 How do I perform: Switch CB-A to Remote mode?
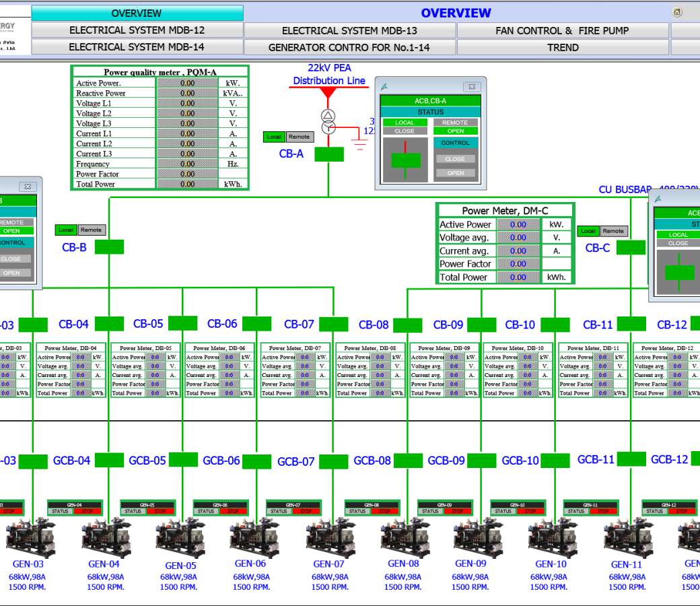[300, 137]
